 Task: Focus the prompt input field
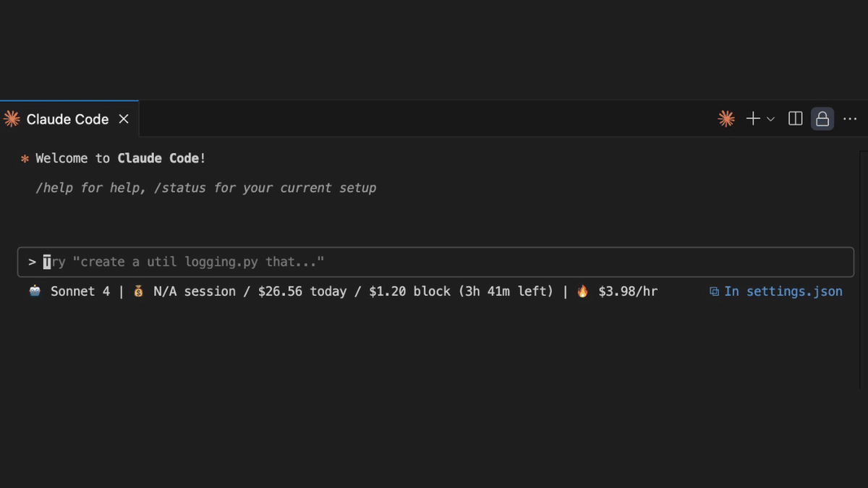coord(434,262)
